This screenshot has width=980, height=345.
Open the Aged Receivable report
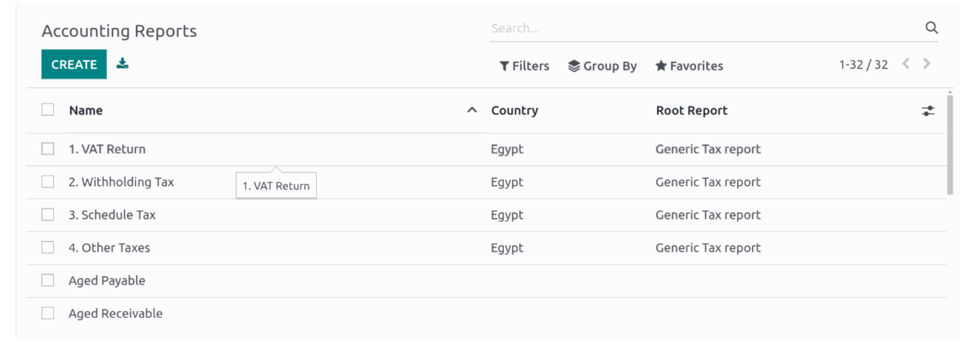pos(116,313)
